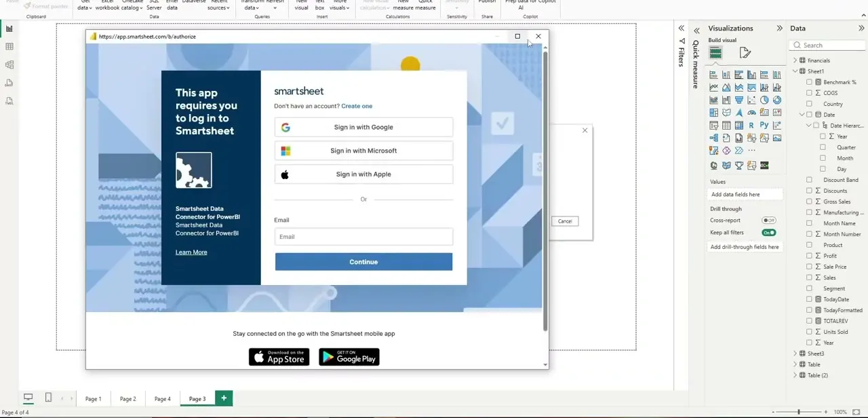
Task: Click the Email input field
Action: coord(363,237)
